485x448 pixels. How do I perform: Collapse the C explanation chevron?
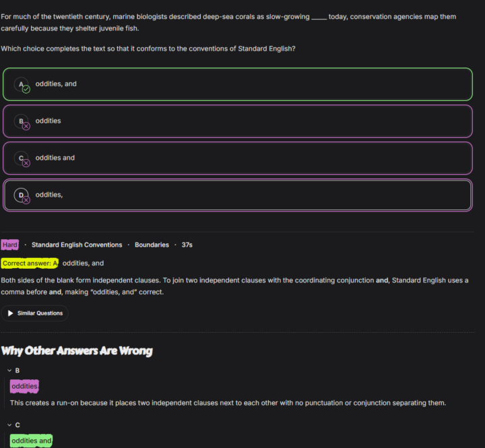point(9,425)
